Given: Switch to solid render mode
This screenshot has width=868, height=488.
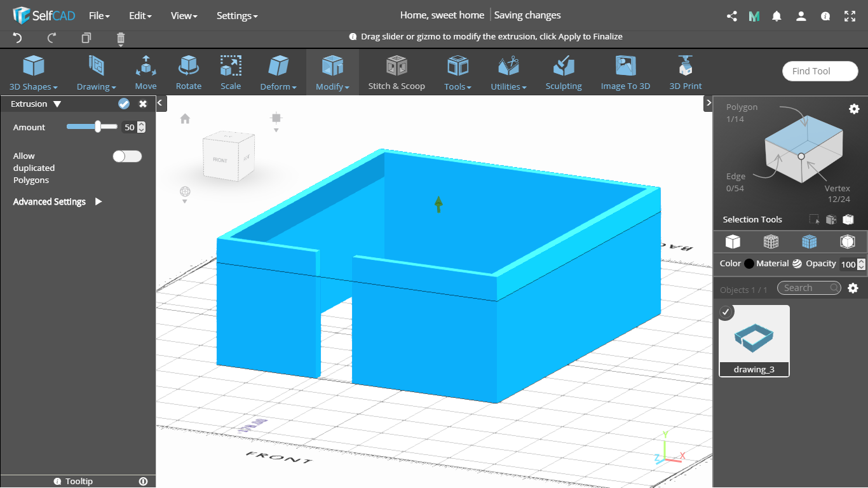Looking at the screenshot, I should [x=733, y=241].
